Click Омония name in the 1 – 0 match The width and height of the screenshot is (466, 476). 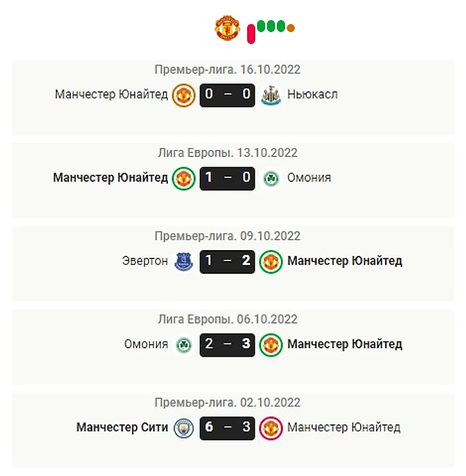click(x=309, y=178)
